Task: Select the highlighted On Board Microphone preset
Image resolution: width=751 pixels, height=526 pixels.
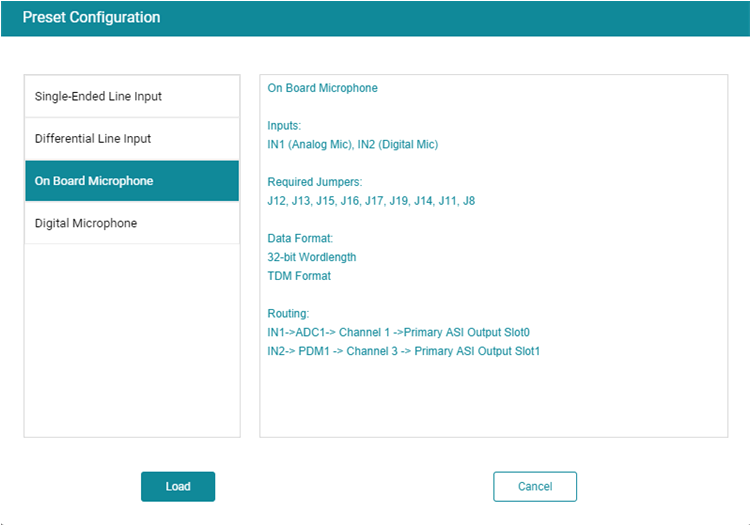Action: (x=94, y=181)
